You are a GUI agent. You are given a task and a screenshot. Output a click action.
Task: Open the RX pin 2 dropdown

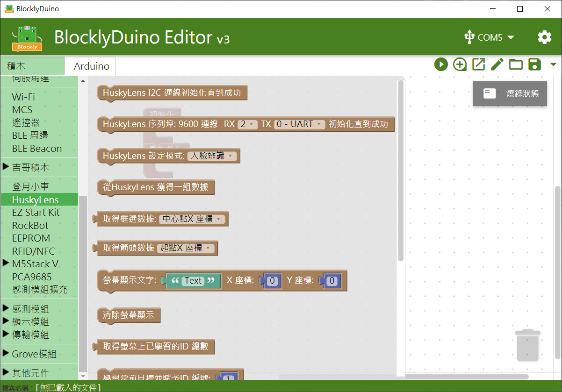point(247,124)
